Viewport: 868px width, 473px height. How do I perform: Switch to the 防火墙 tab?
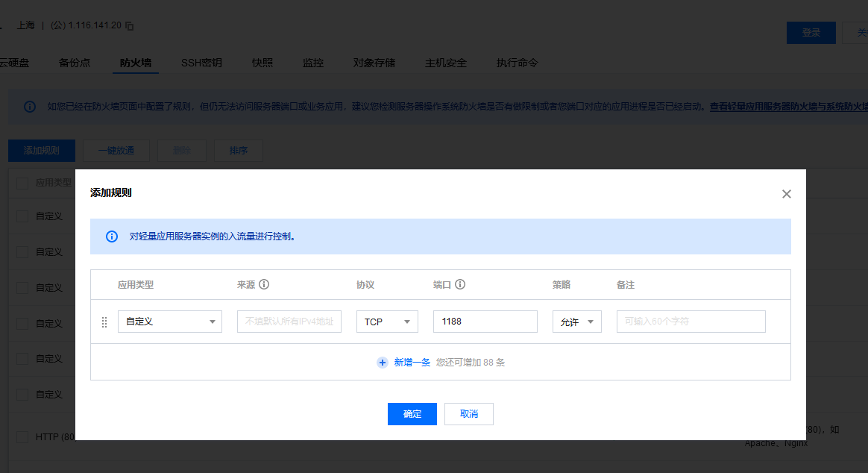point(136,63)
